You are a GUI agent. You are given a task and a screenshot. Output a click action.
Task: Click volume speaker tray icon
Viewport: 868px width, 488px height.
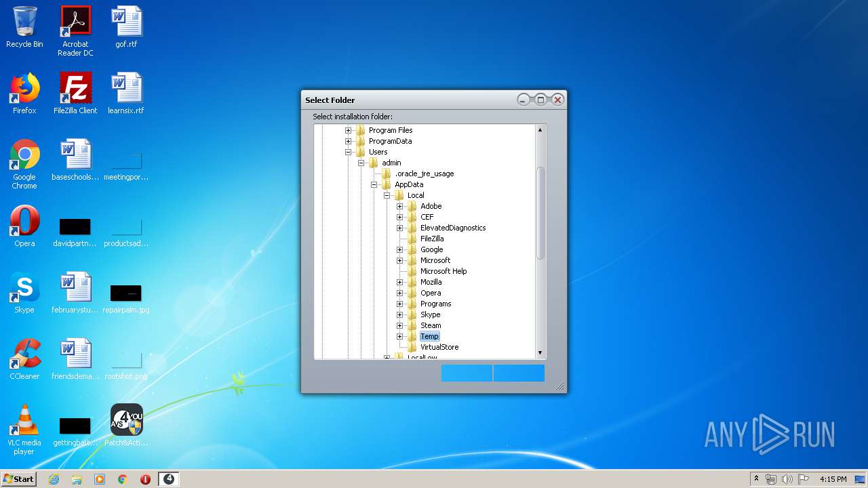[x=787, y=479]
